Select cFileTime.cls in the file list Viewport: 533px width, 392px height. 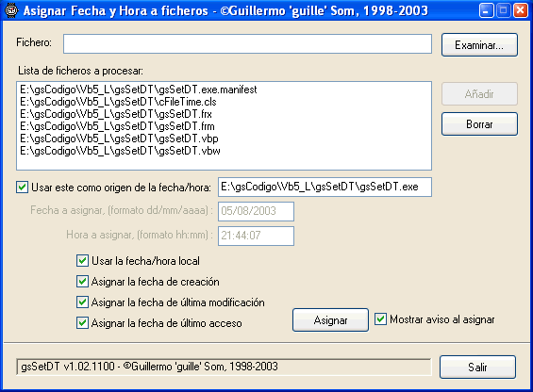(118, 102)
